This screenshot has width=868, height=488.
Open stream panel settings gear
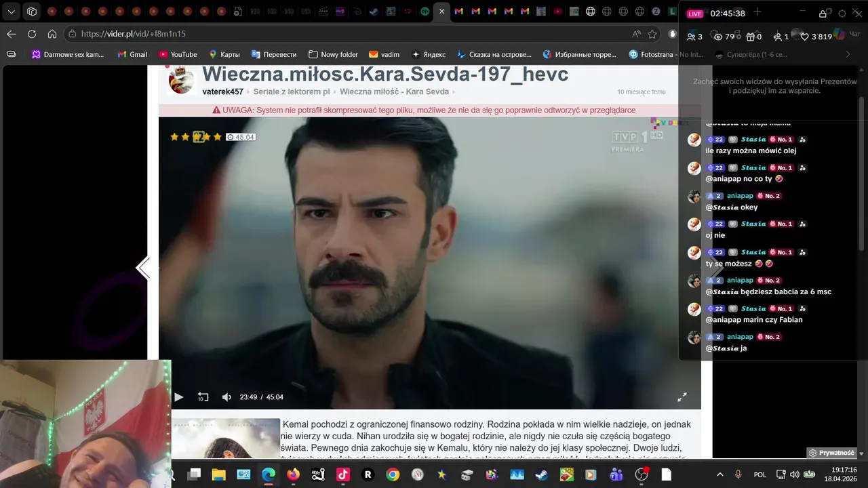(x=842, y=14)
